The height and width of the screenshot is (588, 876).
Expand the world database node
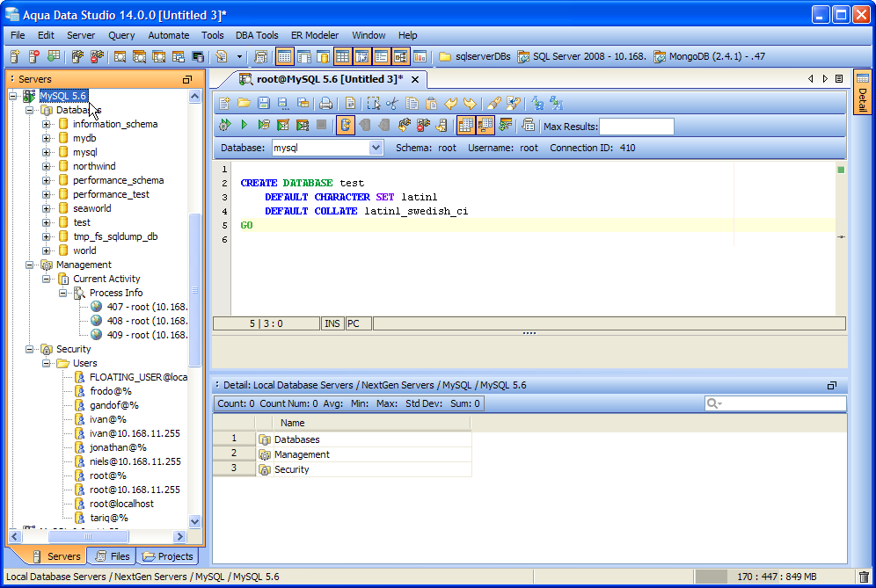coord(47,250)
